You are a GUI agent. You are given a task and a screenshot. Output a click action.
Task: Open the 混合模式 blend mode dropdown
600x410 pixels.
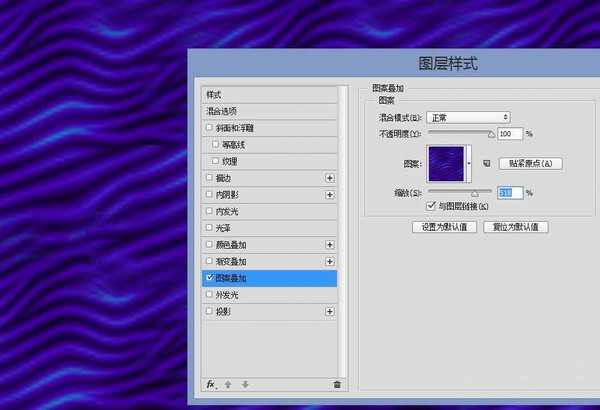469,117
